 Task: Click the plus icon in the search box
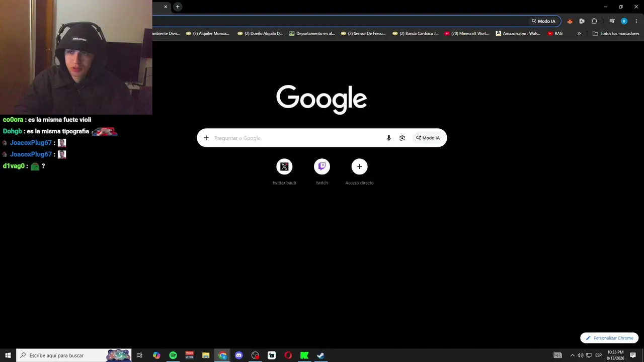[206, 138]
